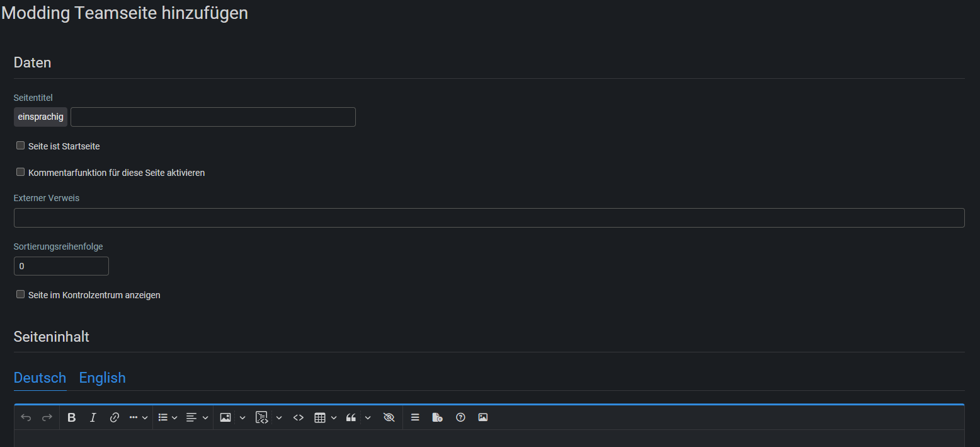The height and width of the screenshot is (447, 980).
Task: Select the Deutsch content tab
Action: tap(40, 378)
